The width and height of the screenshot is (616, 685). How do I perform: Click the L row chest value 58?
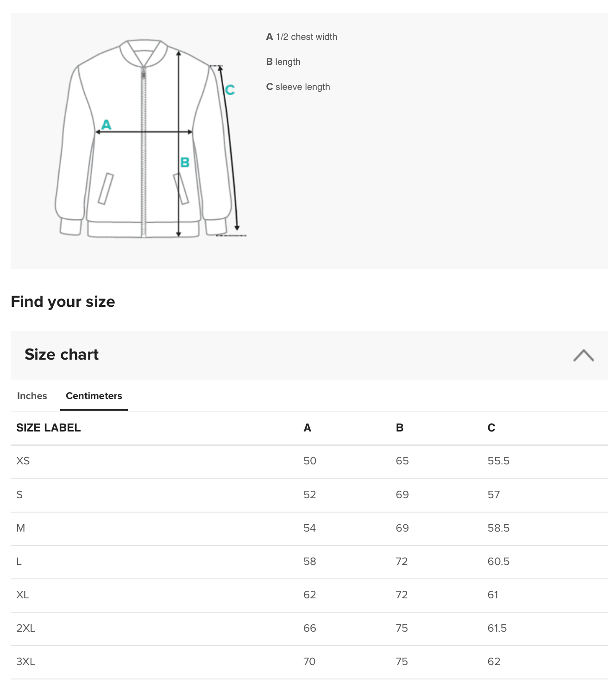(x=310, y=561)
